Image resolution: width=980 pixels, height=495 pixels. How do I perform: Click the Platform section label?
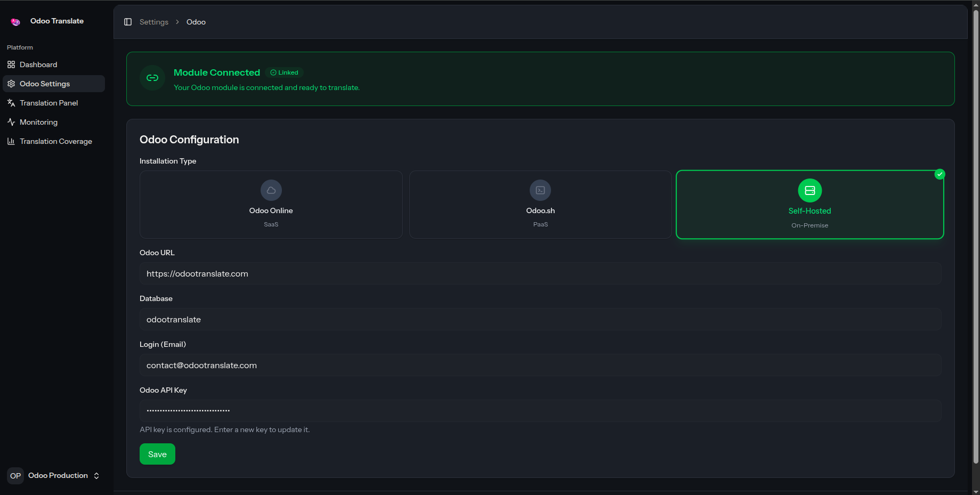20,47
